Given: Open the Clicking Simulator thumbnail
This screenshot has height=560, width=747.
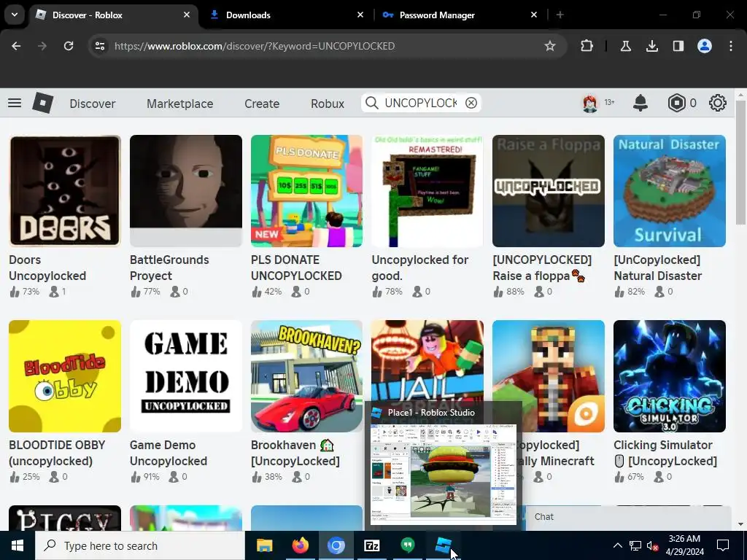Looking at the screenshot, I should (x=670, y=376).
